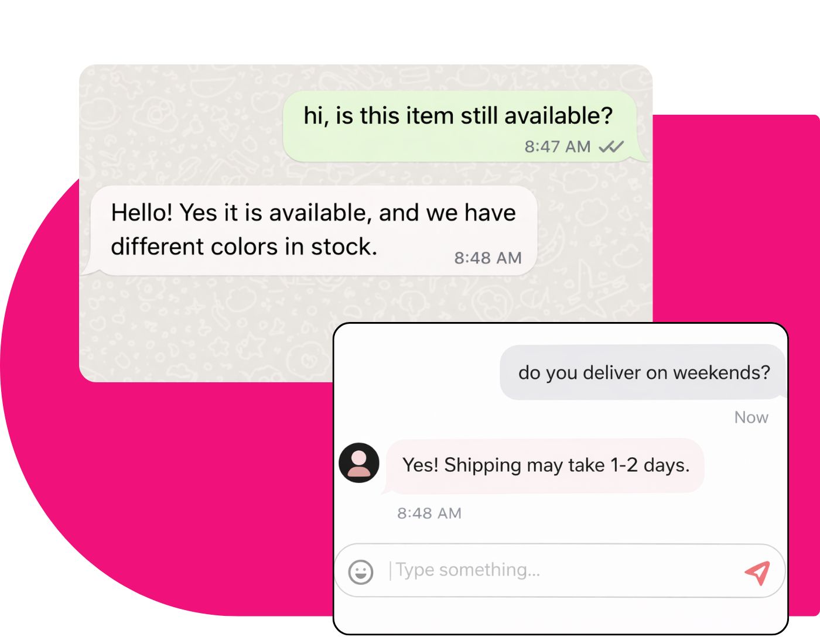This screenshot has width=820, height=644.
Task: Click the 'Yes! Shipping may take 1-2 days.' bubble
Action: point(545,465)
